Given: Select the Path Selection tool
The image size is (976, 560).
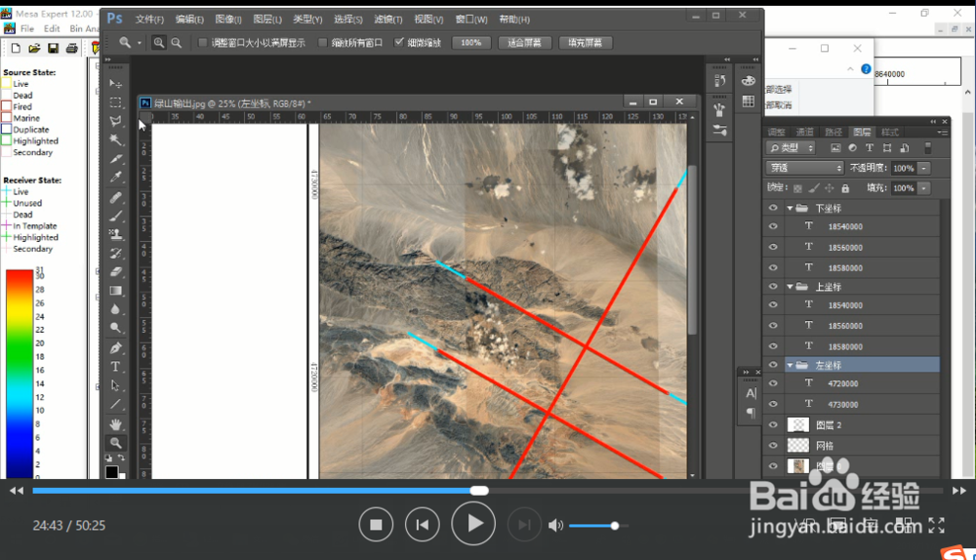Looking at the screenshot, I should click(116, 385).
